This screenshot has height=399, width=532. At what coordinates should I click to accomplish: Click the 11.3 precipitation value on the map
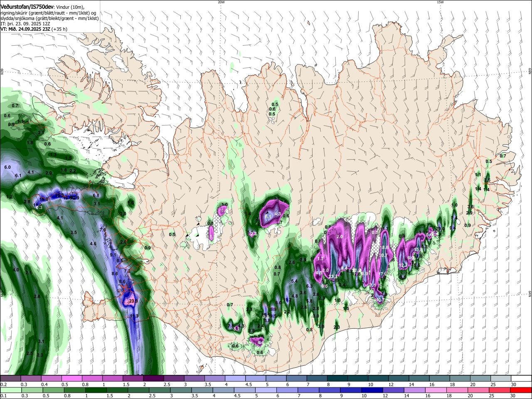134,316
